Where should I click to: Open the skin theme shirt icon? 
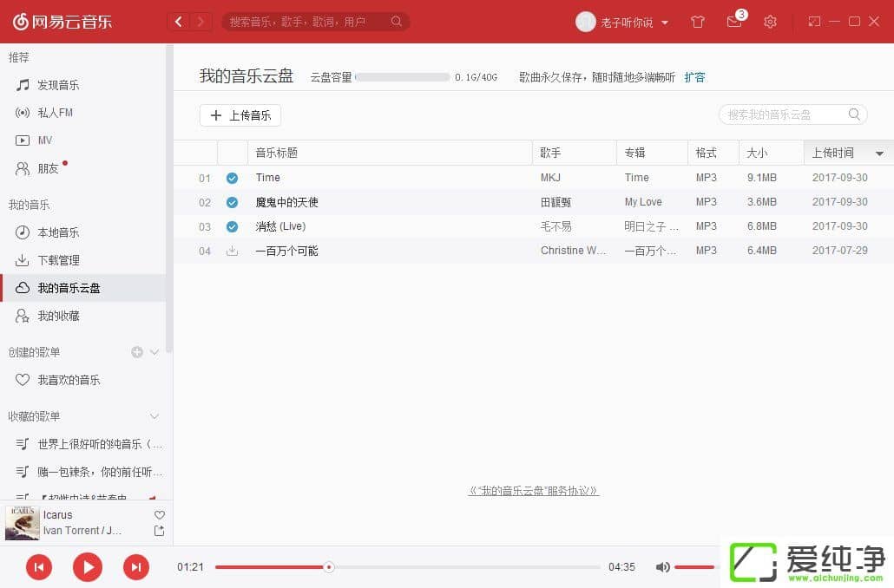tap(698, 22)
